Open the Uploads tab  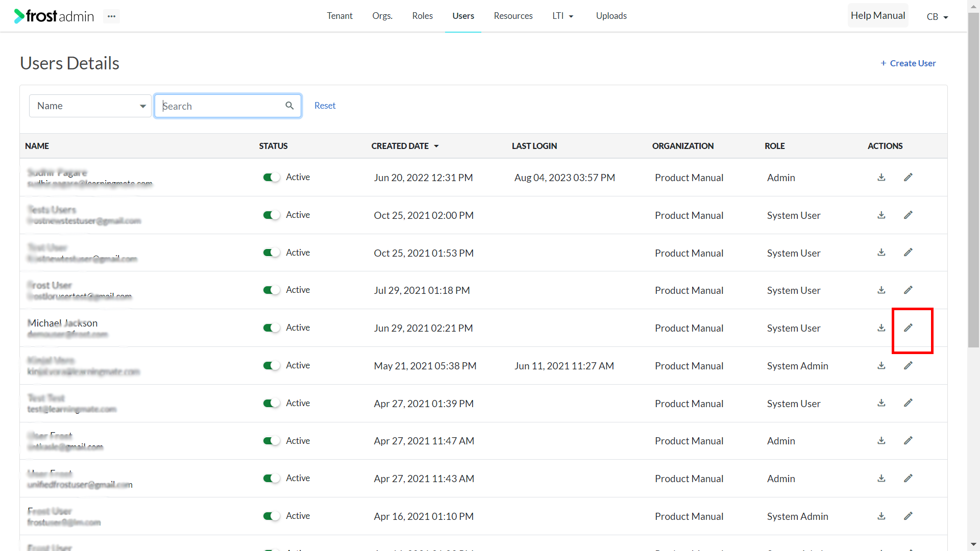pyautogui.click(x=611, y=16)
